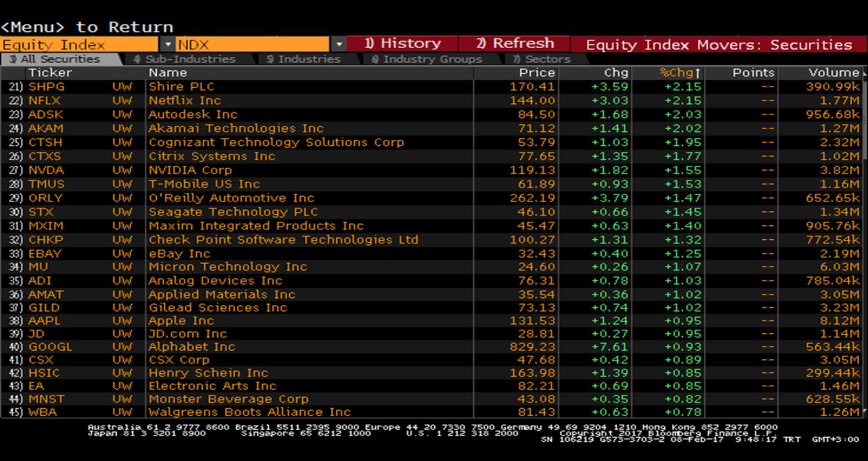Open the History function

[x=402, y=44]
